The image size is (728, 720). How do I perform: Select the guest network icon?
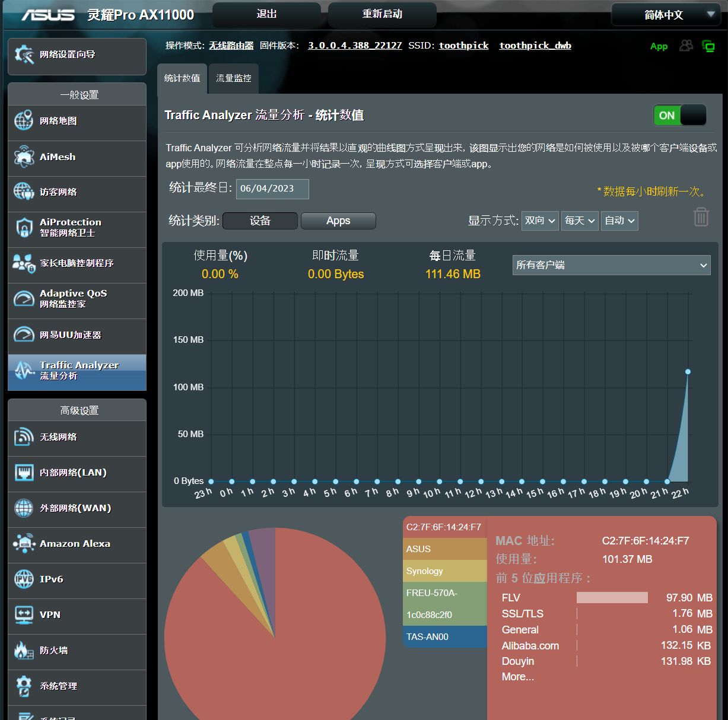(24, 192)
